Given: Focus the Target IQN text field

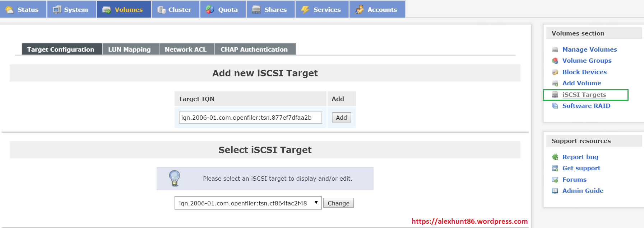Looking at the screenshot, I should (x=250, y=118).
